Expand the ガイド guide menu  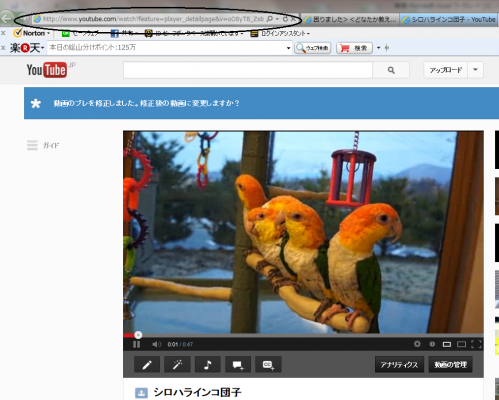[x=43, y=145]
